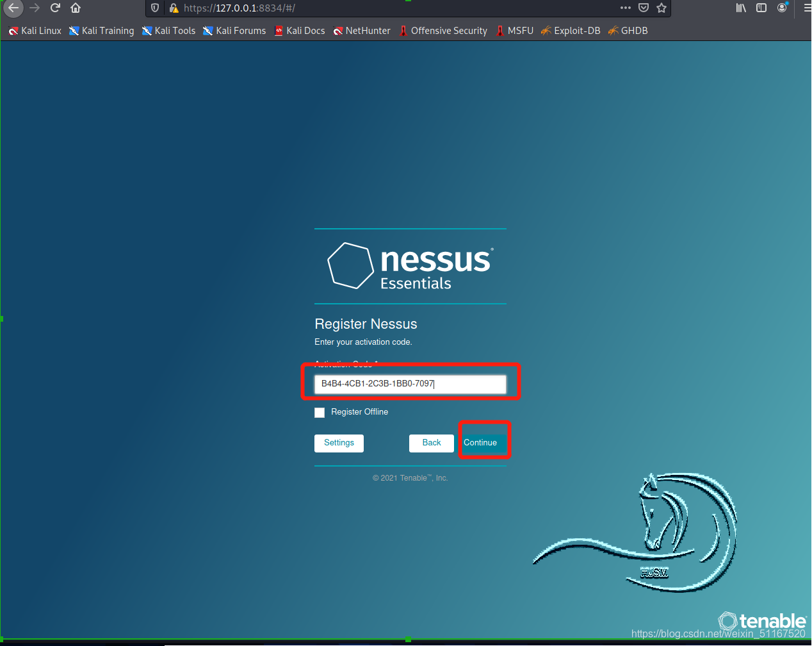Open the Firefox hamburger menu
The image size is (812, 646).
[807, 8]
